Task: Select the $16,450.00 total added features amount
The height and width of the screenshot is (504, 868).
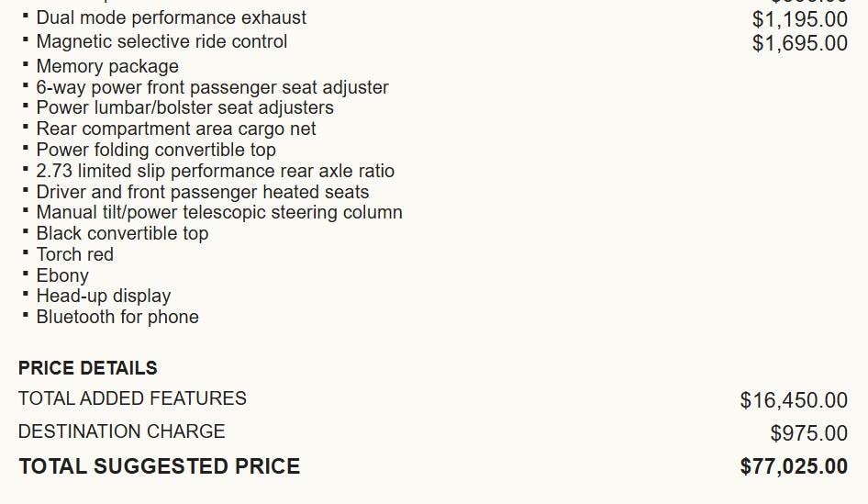Action: pyautogui.click(x=794, y=400)
